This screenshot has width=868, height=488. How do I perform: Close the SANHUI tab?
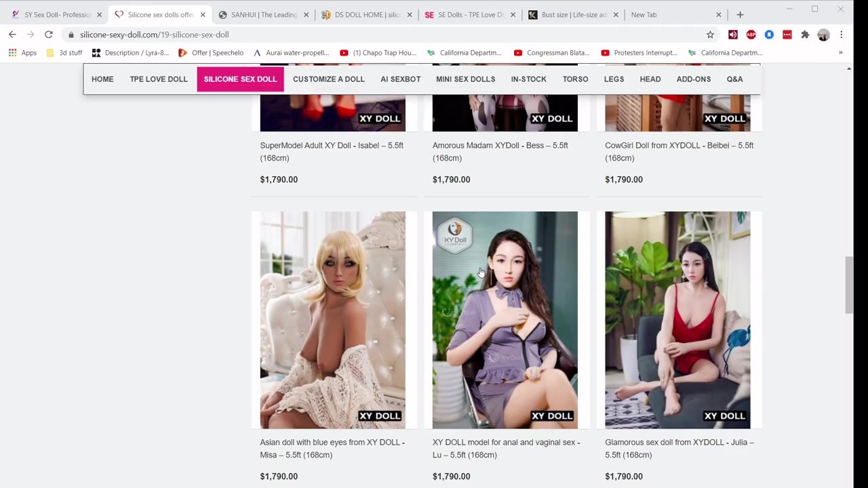point(306,14)
